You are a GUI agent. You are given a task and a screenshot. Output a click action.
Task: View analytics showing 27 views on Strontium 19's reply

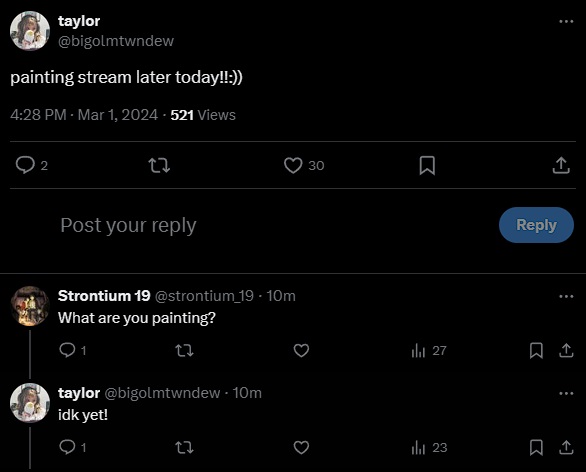click(429, 351)
